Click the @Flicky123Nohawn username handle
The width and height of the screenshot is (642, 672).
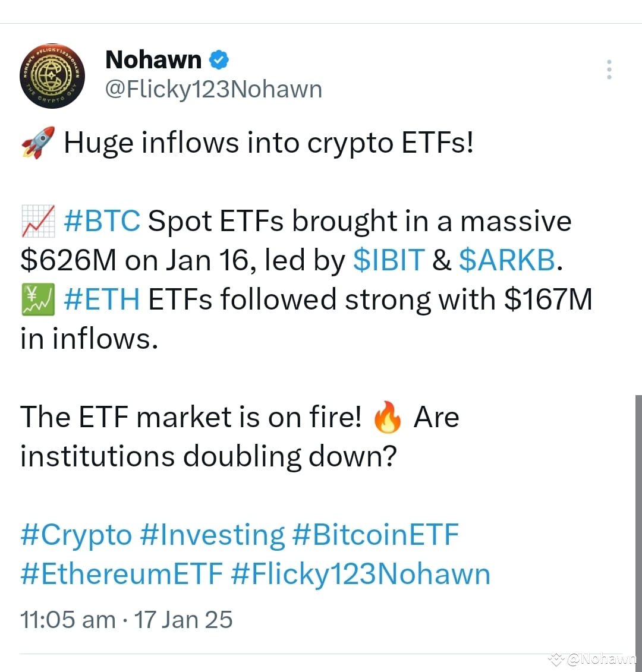pyautogui.click(x=214, y=89)
